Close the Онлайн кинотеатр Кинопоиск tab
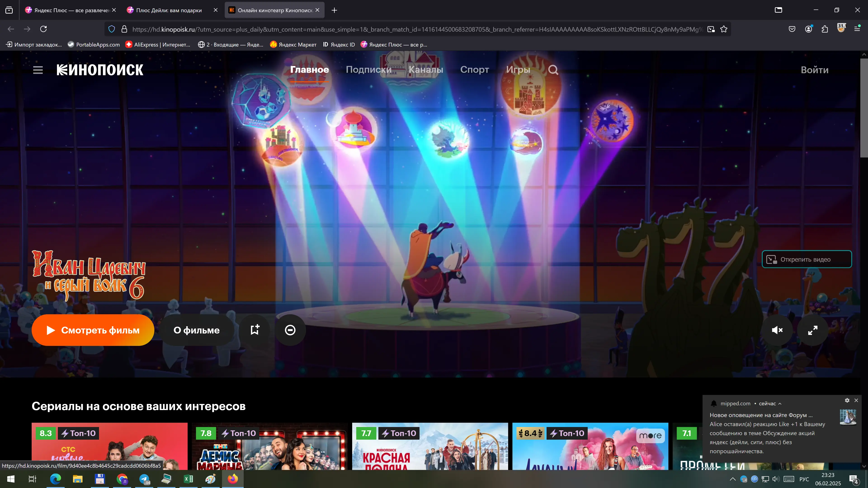 coord(317,10)
